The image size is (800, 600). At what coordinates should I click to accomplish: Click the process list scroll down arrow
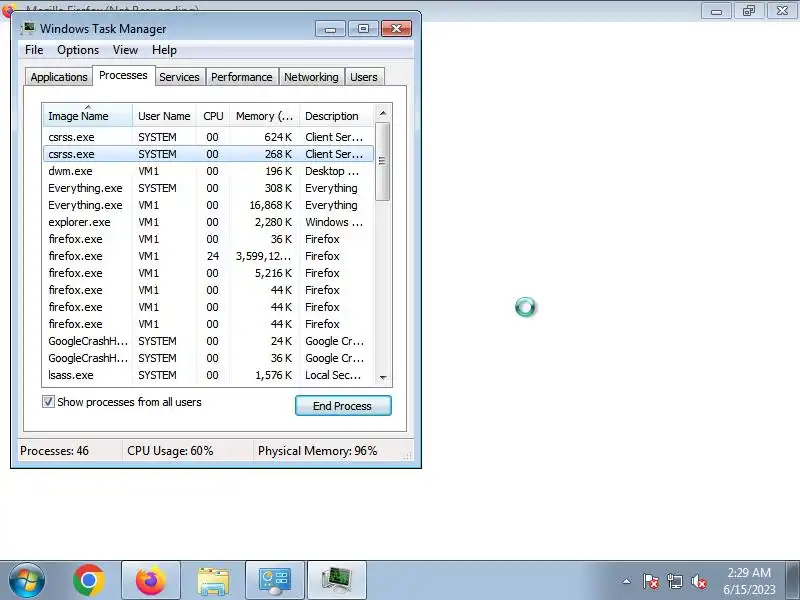383,378
